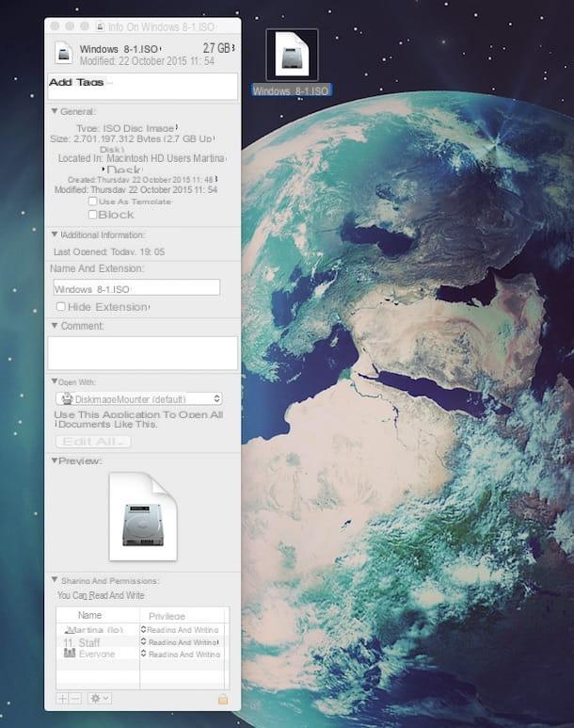574x728 pixels.
Task: Collapse the Sharing And Permissions section
Action: (55, 579)
